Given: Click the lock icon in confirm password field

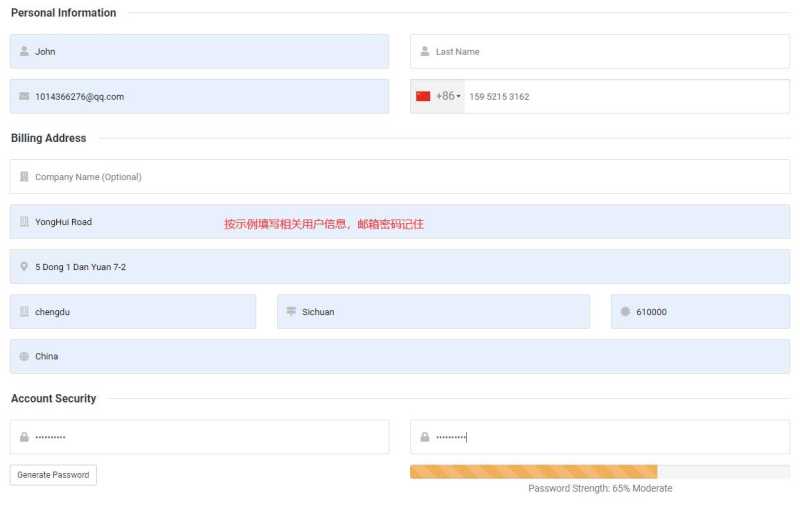Looking at the screenshot, I should click(424, 437).
